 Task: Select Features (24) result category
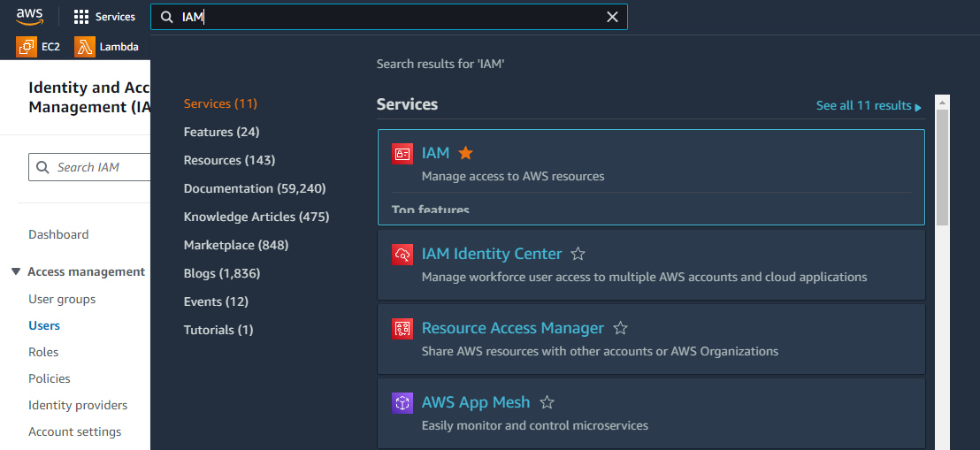tap(221, 132)
